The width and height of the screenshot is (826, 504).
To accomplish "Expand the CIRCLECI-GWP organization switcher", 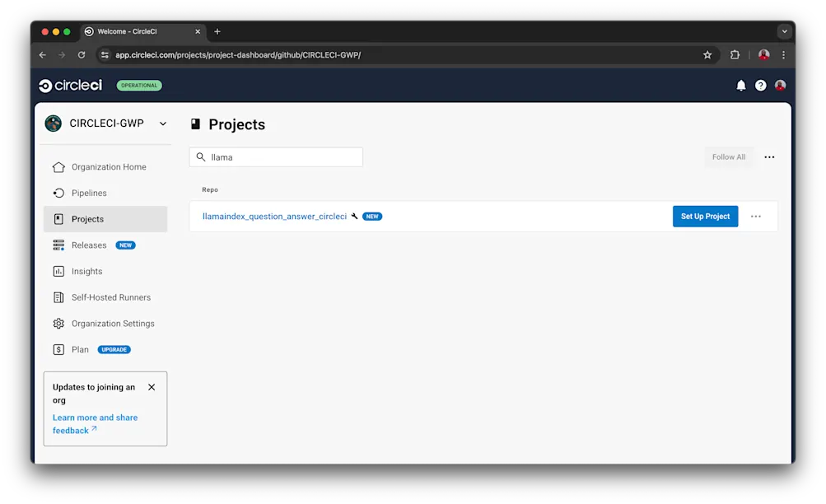I will (x=161, y=123).
